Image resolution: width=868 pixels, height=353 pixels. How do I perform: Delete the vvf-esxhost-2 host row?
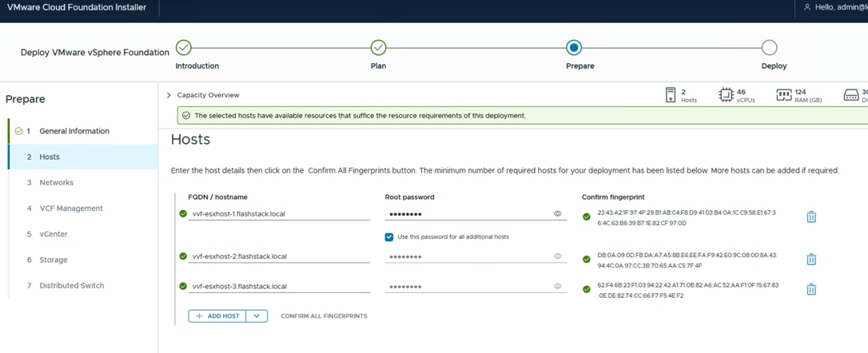point(811,259)
